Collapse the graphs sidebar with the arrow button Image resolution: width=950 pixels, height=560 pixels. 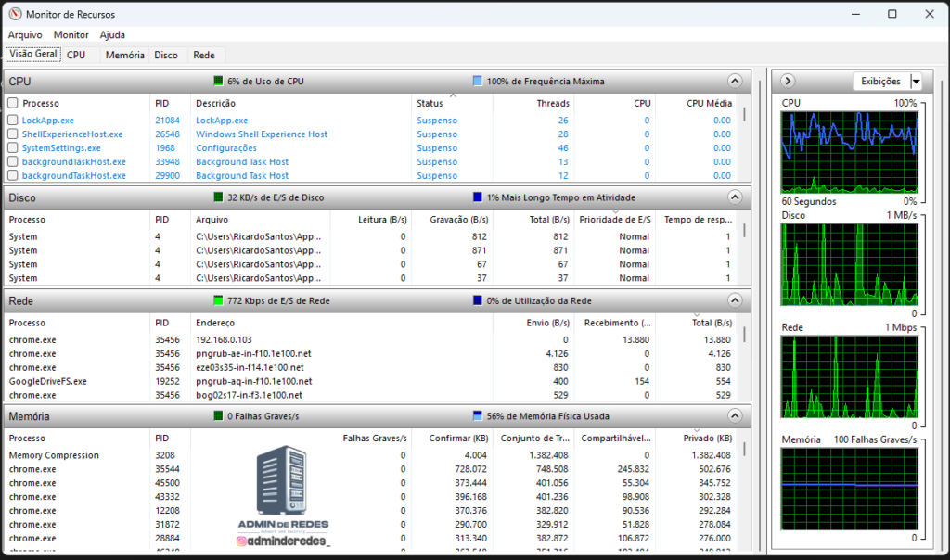[x=786, y=81]
